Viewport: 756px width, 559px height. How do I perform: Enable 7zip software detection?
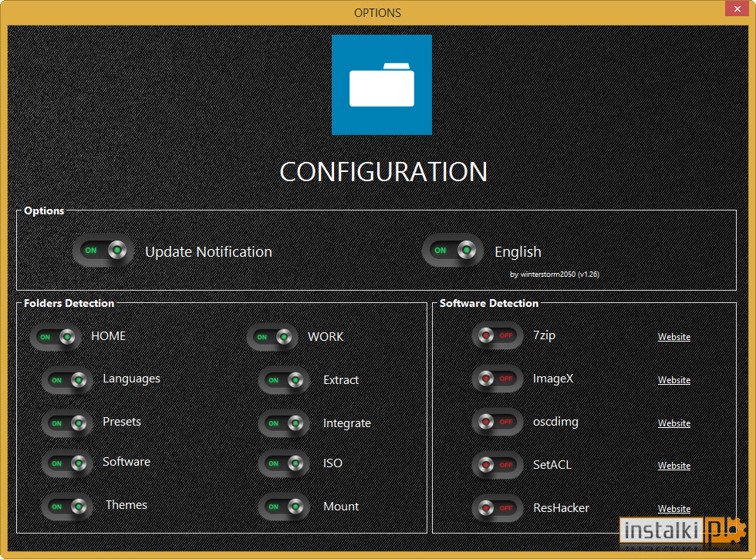point(497,335)
